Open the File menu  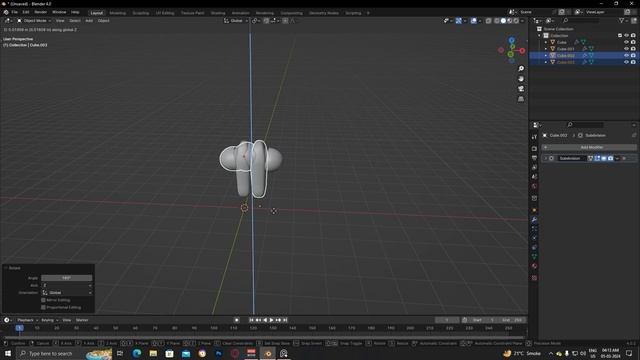[14, 12]
